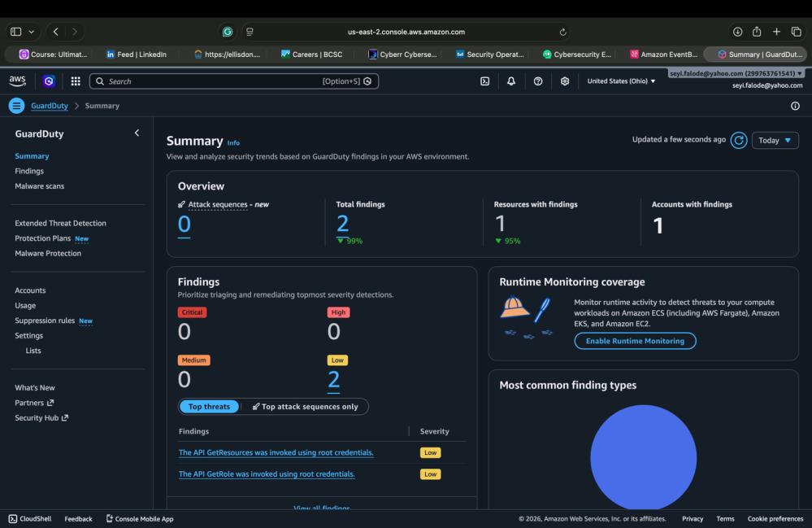The image size is (812, 528).
Task: Open the United States (Ohio) region selector
Action: pyautogui.click(x=621, y=81)
